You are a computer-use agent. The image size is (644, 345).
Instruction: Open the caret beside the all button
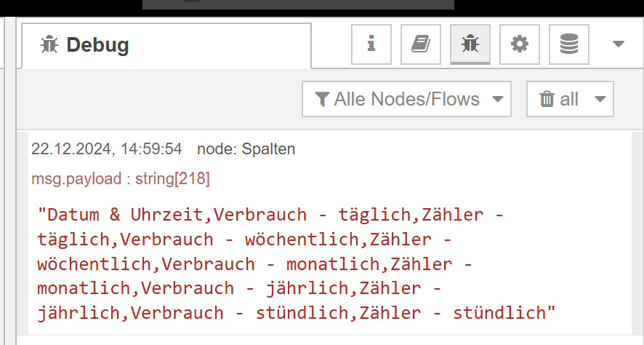(600, 99)
